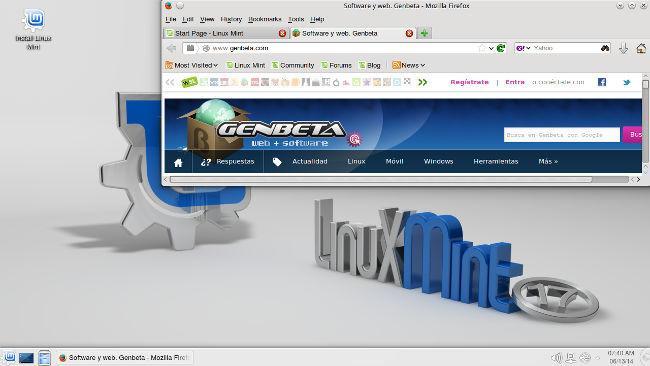Viewport: 650px width, 366px height.
Task: Close the Software y web. Genbeta tab
Action: tap(409, 33)
